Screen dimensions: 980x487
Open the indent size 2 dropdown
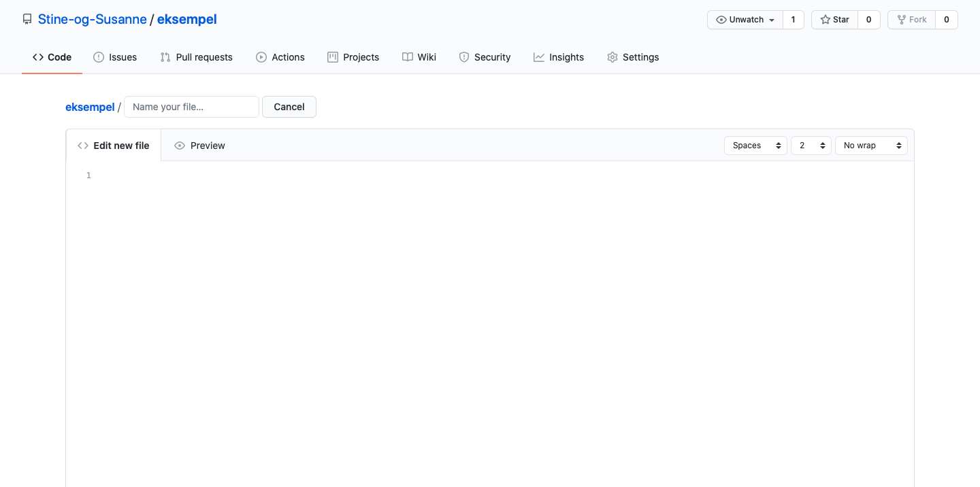coord(811,146)
